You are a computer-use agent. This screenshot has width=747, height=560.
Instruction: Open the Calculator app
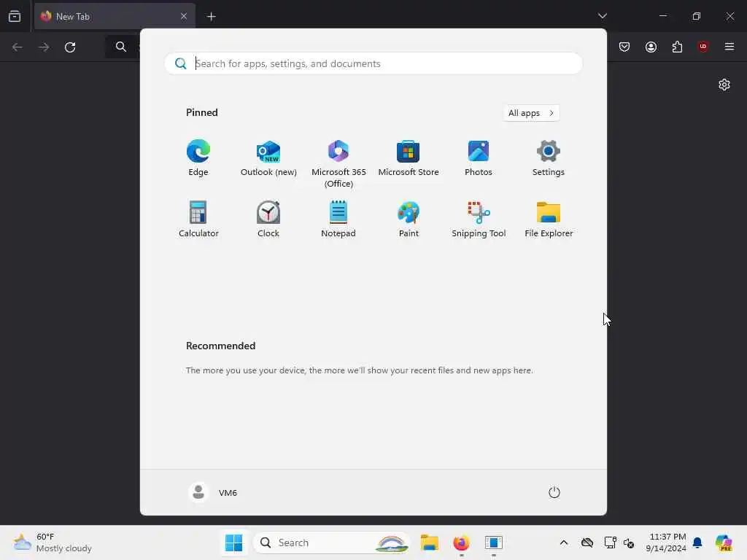click(198, 219)
